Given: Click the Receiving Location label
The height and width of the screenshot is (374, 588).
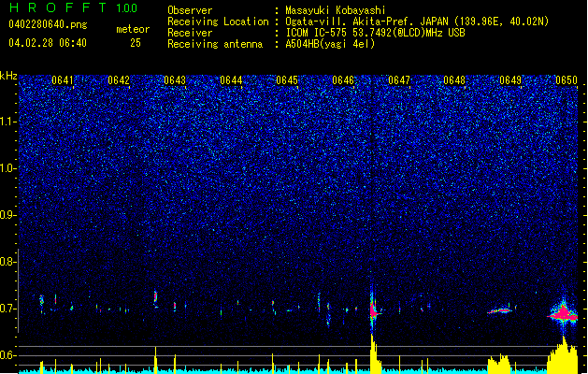Looking at the screenshot, I should click(218, 22).
